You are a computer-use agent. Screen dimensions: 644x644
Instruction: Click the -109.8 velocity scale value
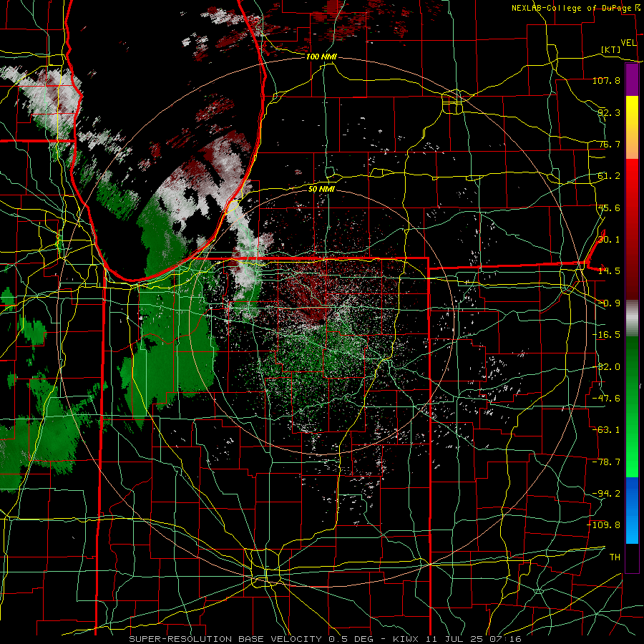(x=604, y=525)
